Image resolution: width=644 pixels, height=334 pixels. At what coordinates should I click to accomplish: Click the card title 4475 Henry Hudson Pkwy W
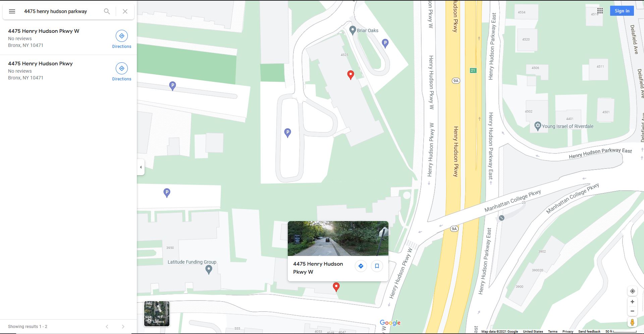(x=318, y=268)
